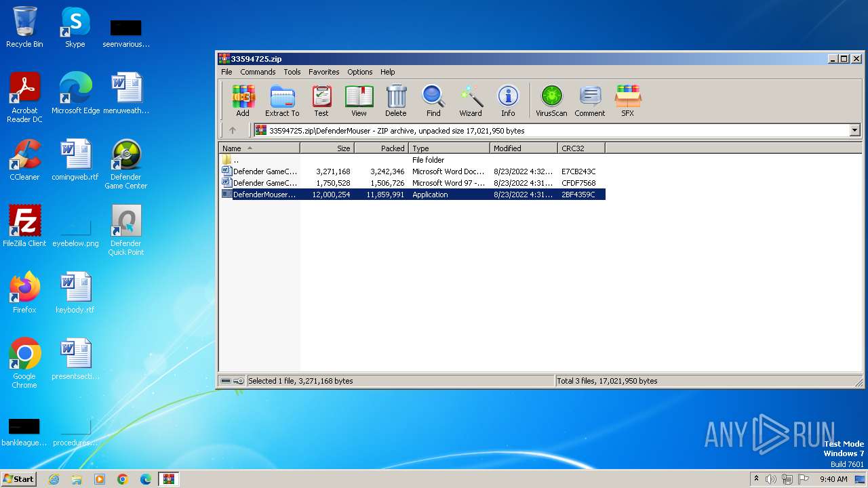The image size is (868, 488).
Task: Click the 9:40 AM clock
Action: [x=833, y=479]
